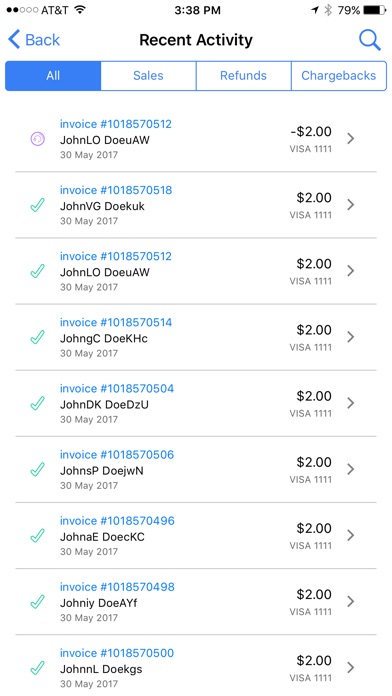Open invoice #1018570496 link
This screenshot has width=392, height=696.
[117, 521]
